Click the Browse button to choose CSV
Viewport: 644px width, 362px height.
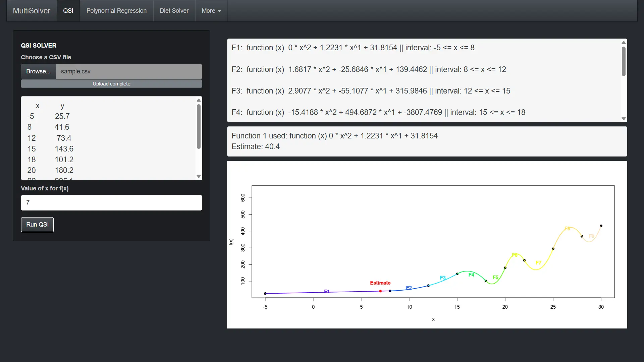[x=38, y=71]
